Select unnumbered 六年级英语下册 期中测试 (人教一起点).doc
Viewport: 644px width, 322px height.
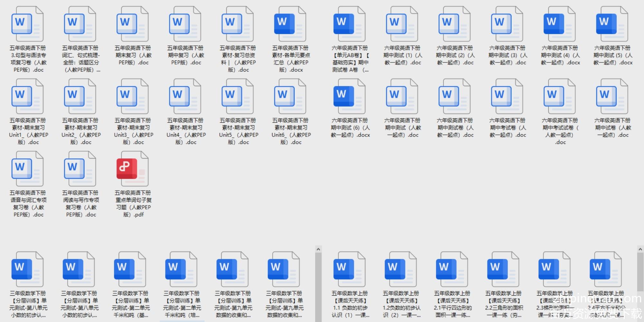pyautogui.click(x=402, y=109)
